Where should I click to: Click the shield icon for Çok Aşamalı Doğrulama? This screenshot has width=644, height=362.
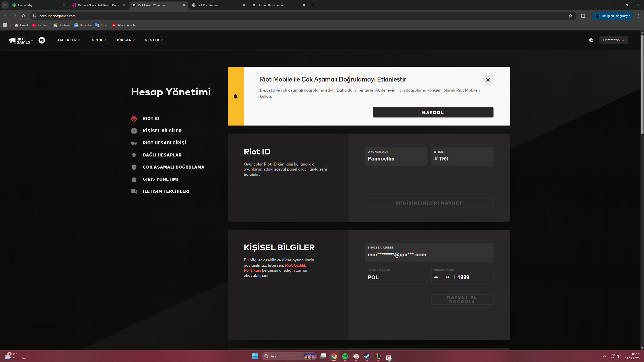click(134, 167)
